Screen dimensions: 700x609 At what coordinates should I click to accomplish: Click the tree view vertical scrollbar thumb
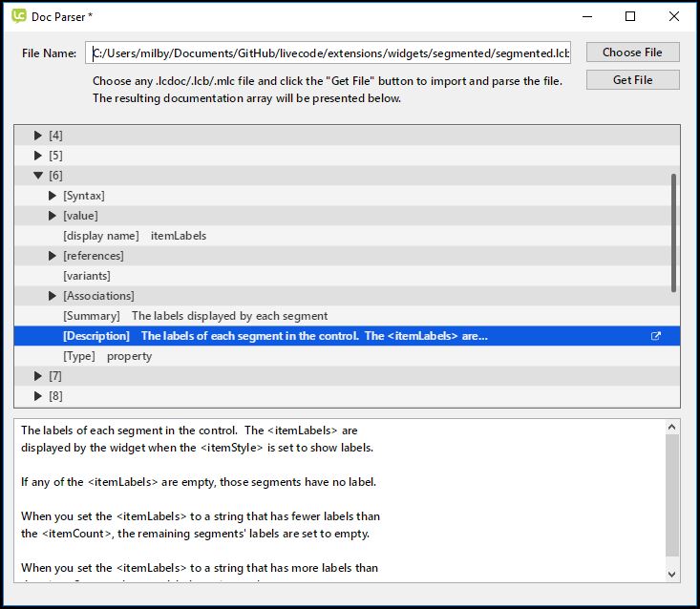coord(673,232)
